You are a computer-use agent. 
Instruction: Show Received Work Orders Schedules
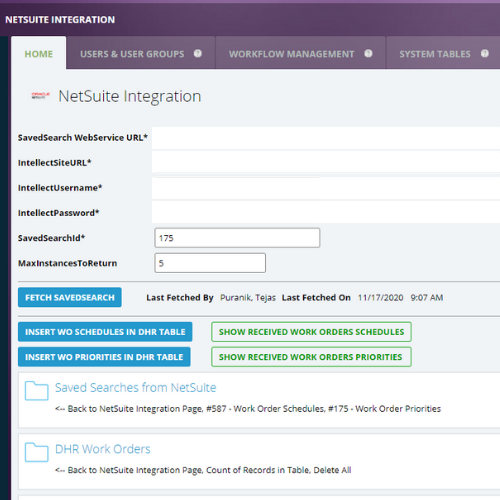point(311,332)
